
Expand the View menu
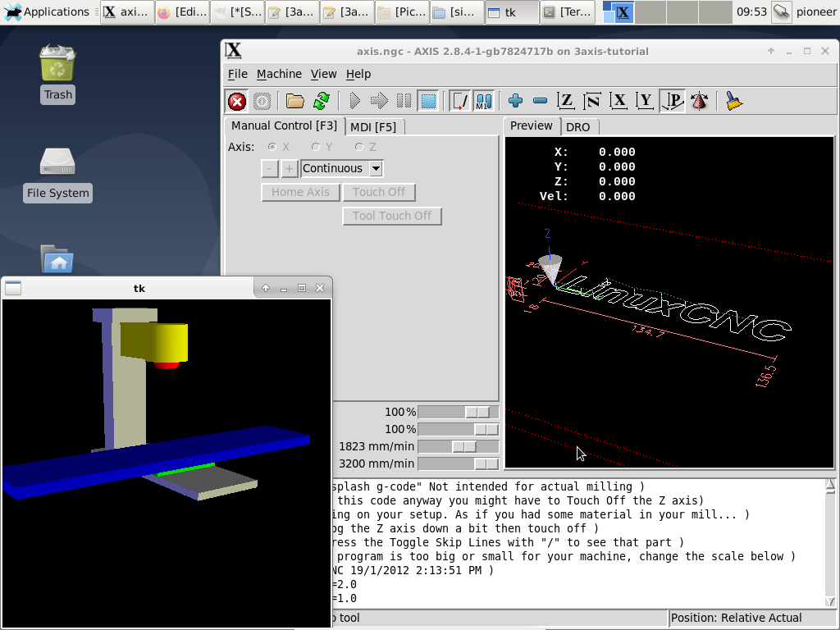click(x=323, y=74)
